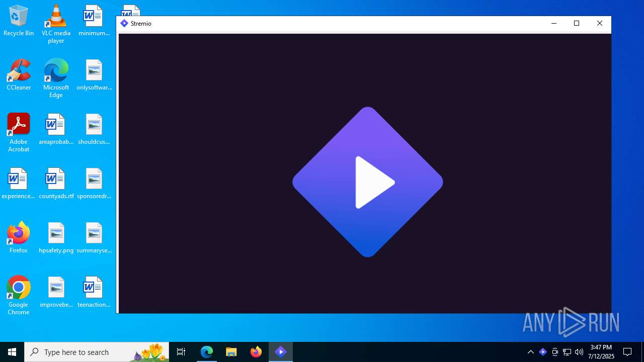644x362 pixels.
Task: Select the teenaction... Word document
Action: coord(94,293)
